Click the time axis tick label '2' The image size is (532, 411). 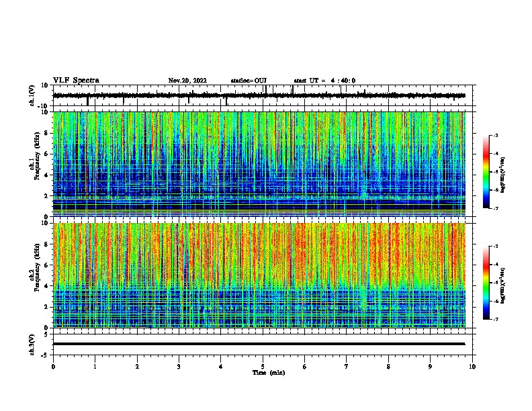[137, 367]
